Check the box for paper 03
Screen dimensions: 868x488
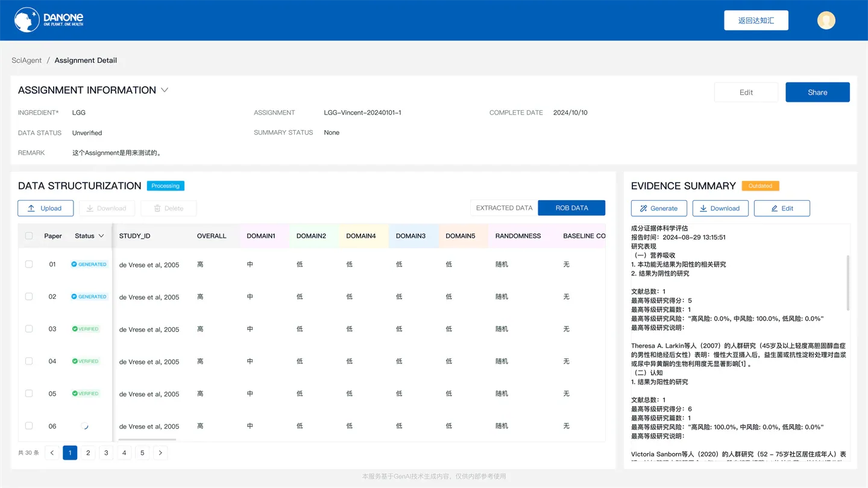pyautogui.click(x=29, y=329)
